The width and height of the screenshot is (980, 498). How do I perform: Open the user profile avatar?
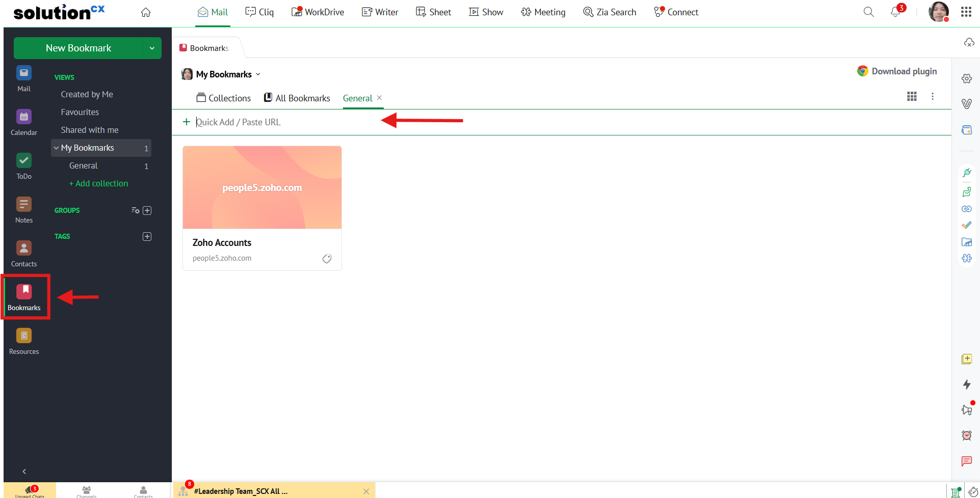[938, 12]
